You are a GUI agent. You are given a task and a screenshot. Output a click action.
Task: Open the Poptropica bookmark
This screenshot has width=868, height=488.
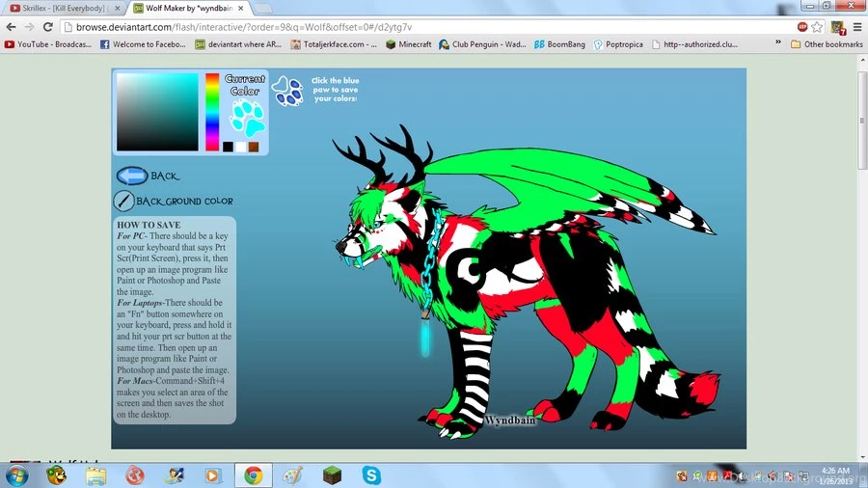(617, 44)
